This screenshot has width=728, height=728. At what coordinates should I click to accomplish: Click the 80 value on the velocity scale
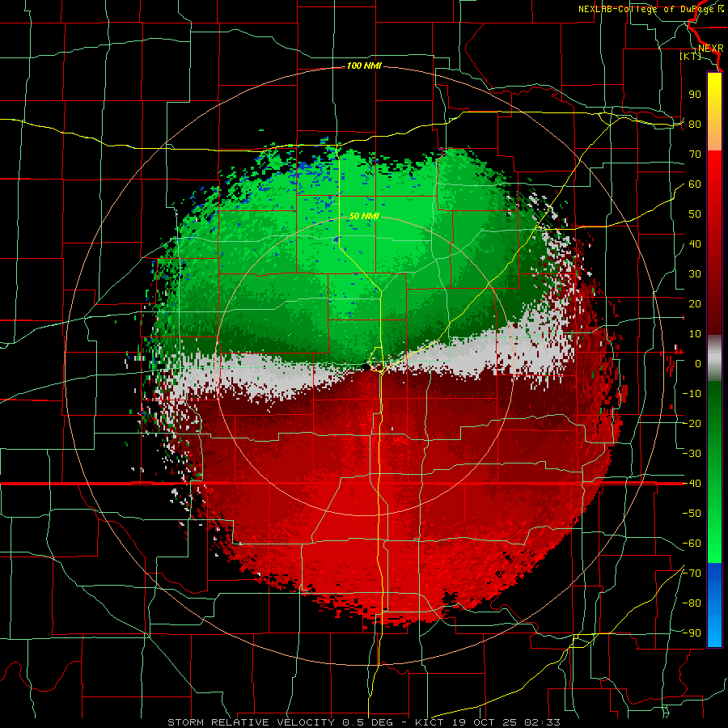(695, 125)
